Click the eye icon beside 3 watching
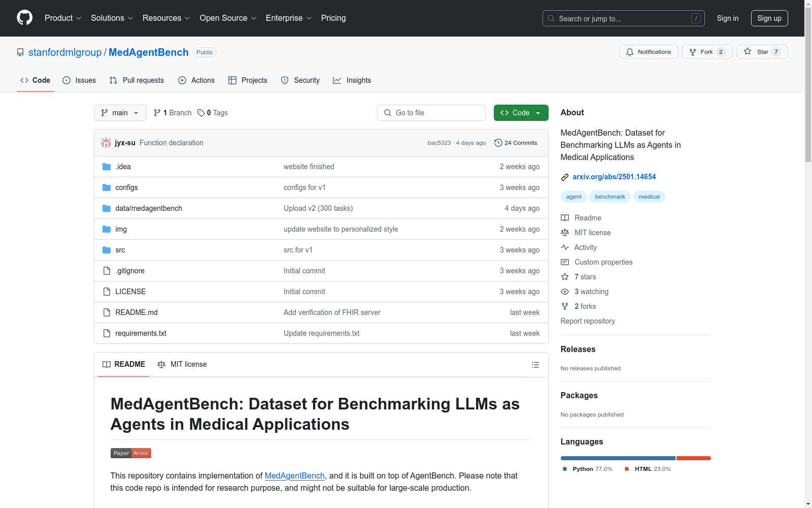 coord(565,292)
